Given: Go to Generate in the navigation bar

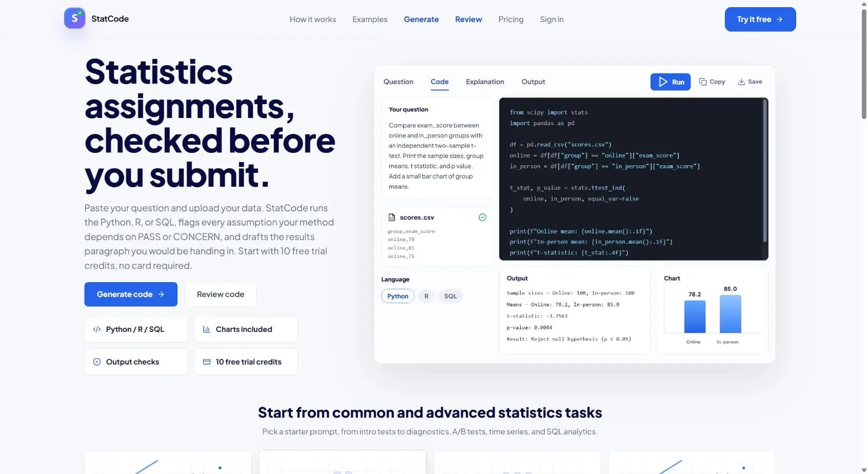Looking at the screenshot, I should click(x=421, y=19).
